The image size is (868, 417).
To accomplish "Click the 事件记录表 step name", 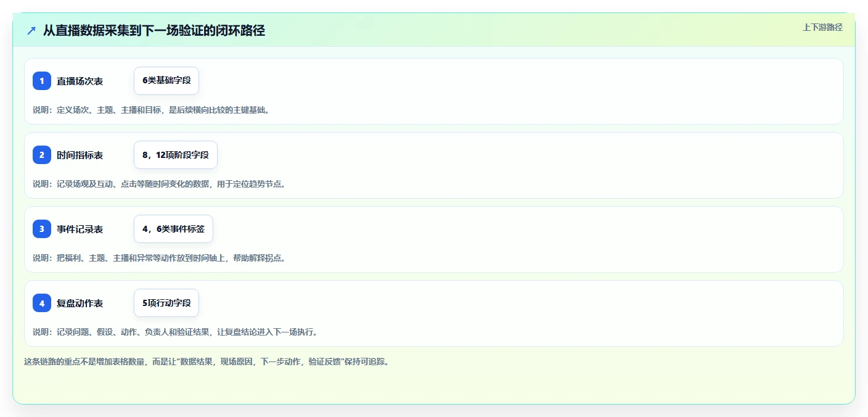I will pos(80,229).
